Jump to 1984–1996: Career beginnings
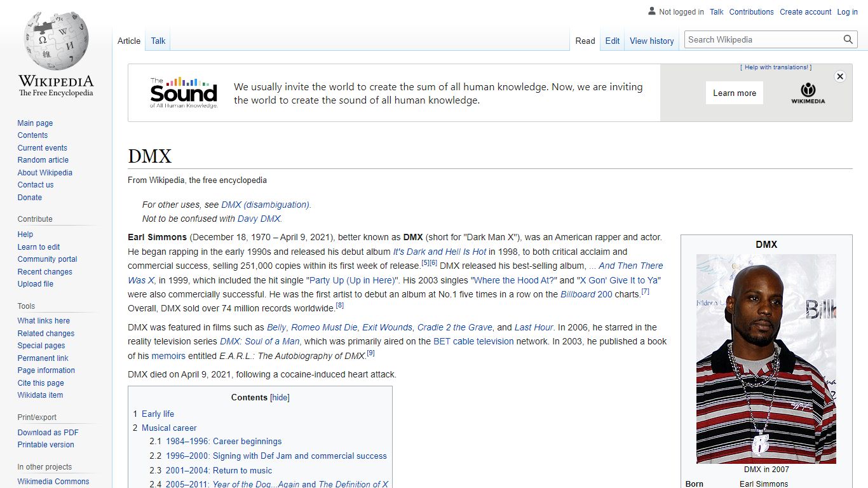 click(224, 441)
